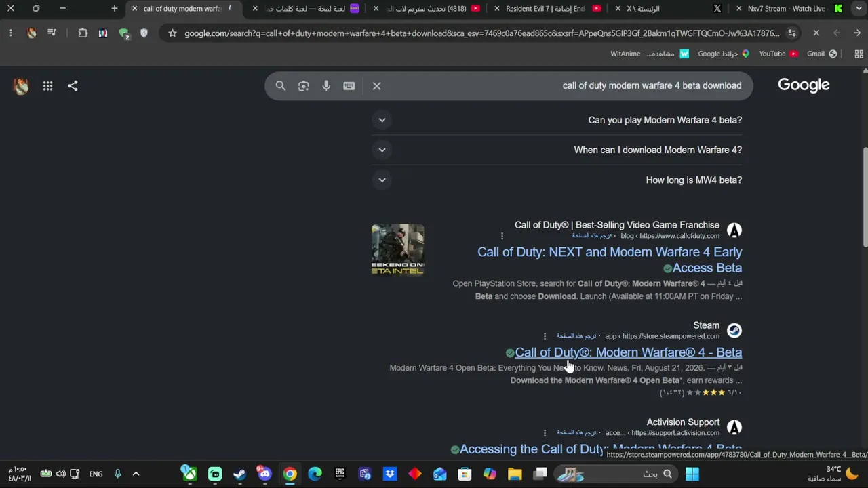Start voice search with the microphone icon
This screenshot has height=488, width=868.
(x=326, y=86)
